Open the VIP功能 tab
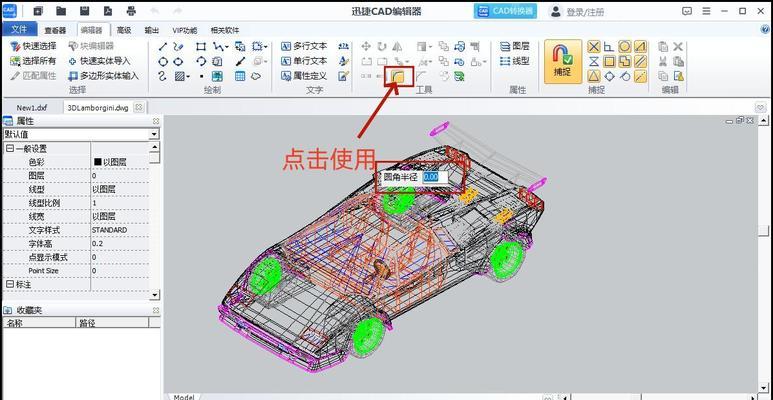This screenshot has height=400, width=773. coord(185,30)
